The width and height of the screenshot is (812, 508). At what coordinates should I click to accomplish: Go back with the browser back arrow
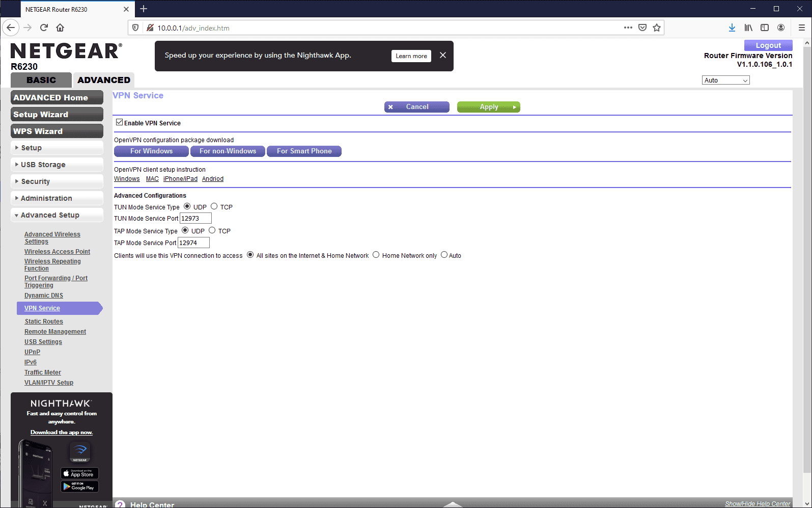11,28
